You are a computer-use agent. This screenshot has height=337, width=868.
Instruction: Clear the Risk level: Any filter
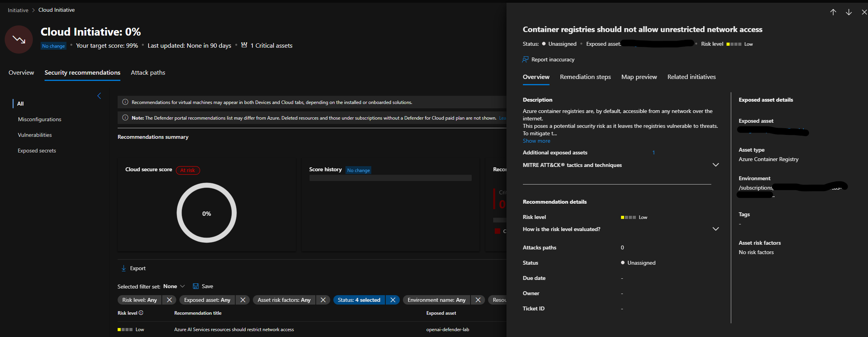pos(169,300)
